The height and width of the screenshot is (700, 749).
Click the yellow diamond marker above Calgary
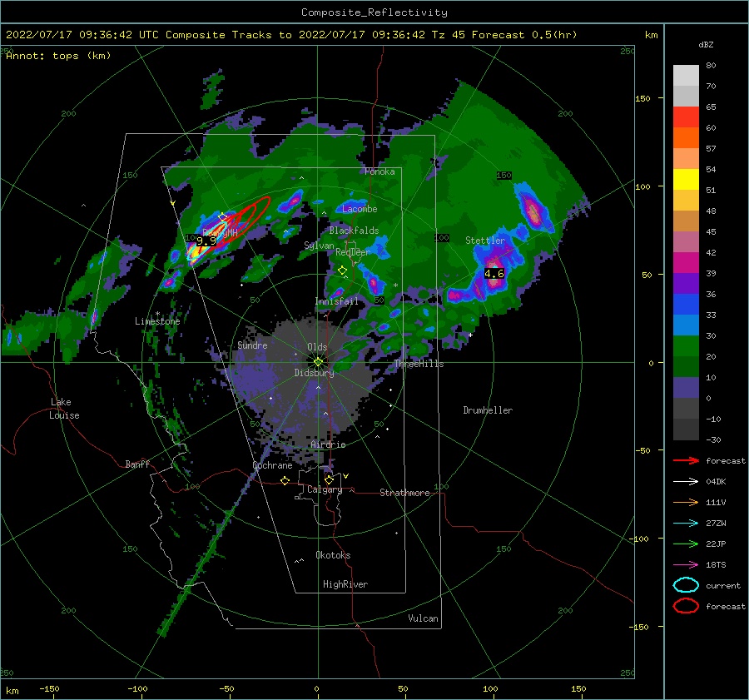click(x=329, y=479)
